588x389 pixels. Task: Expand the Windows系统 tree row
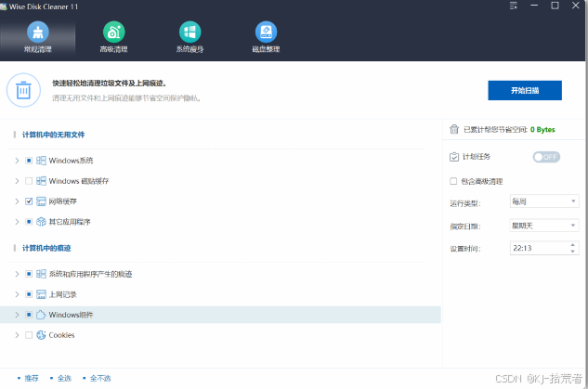tap(17, 161)
